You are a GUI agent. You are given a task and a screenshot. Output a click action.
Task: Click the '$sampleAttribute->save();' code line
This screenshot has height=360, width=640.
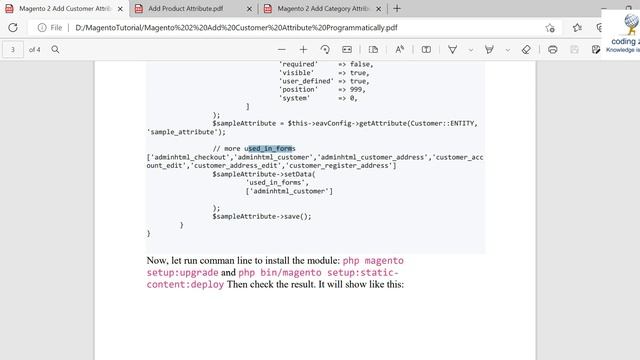click(x=262, y=216)
